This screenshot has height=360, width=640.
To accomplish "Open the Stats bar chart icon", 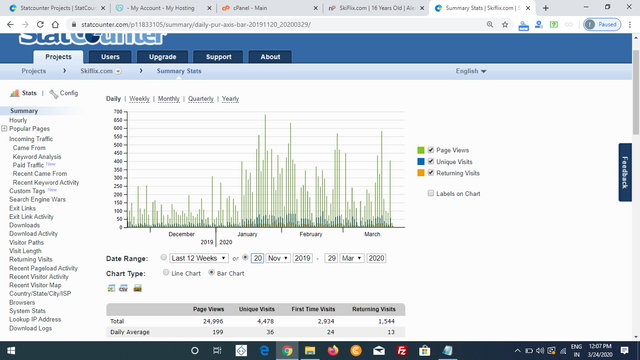I will (15, 93).
